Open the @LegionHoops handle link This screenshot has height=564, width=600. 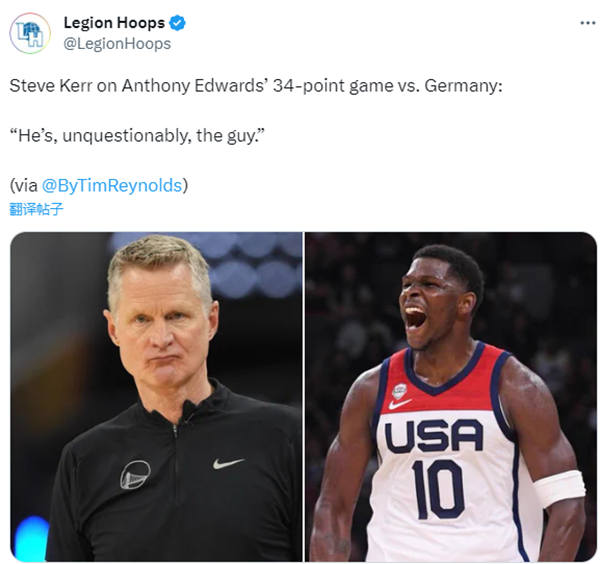[x=117, y=44]
